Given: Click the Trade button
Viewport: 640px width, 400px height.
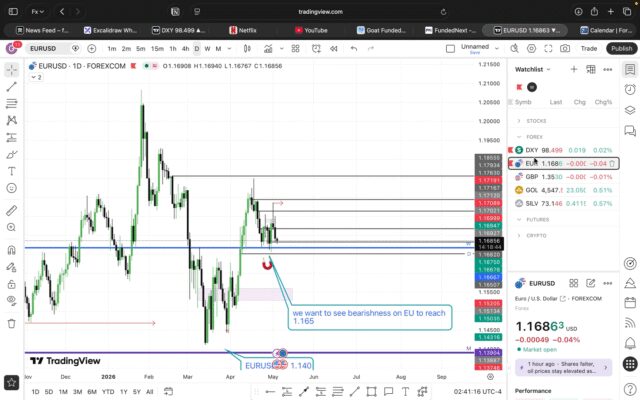Looking at the screenshot, I should click(589, 49).
